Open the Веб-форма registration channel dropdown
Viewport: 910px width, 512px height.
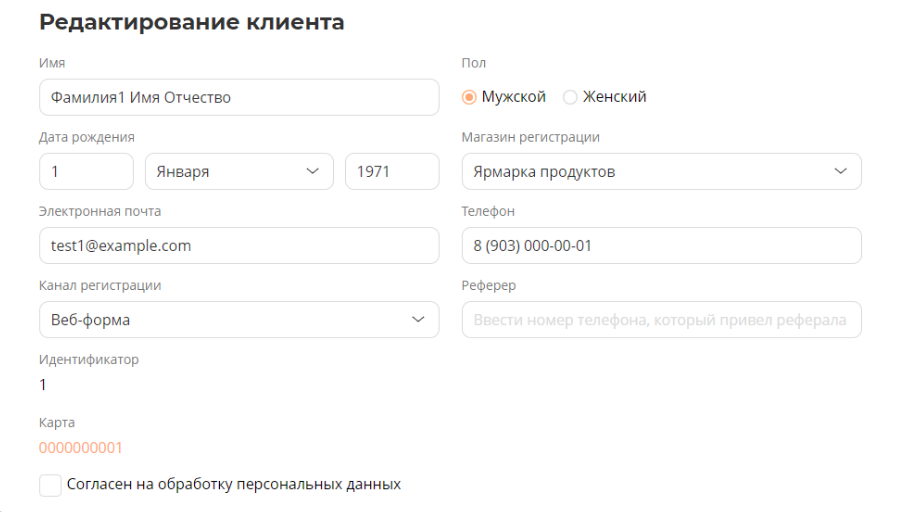238,320
